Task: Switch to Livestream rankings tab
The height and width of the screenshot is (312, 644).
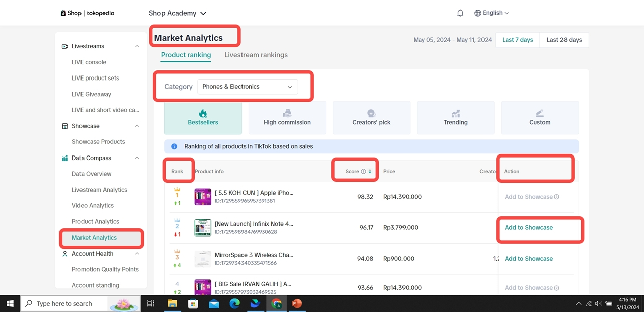Action: [x=256, y=55]
